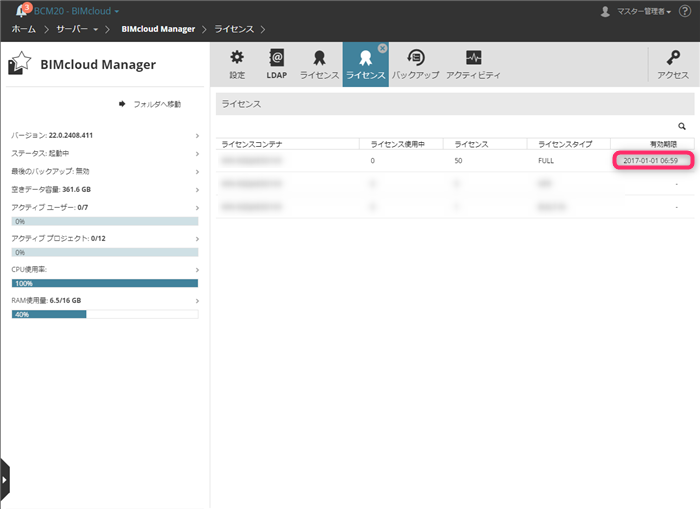Open the 設定 gear tab

[237, 64]
